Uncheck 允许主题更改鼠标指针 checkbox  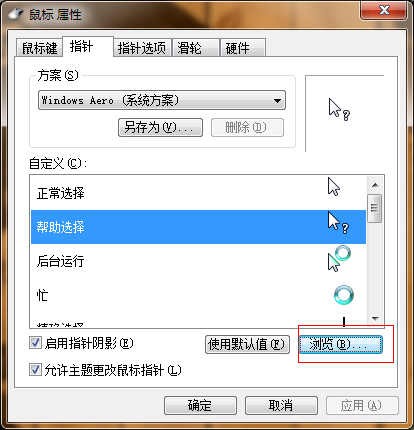pyautogui.click(x=35, y=370)
